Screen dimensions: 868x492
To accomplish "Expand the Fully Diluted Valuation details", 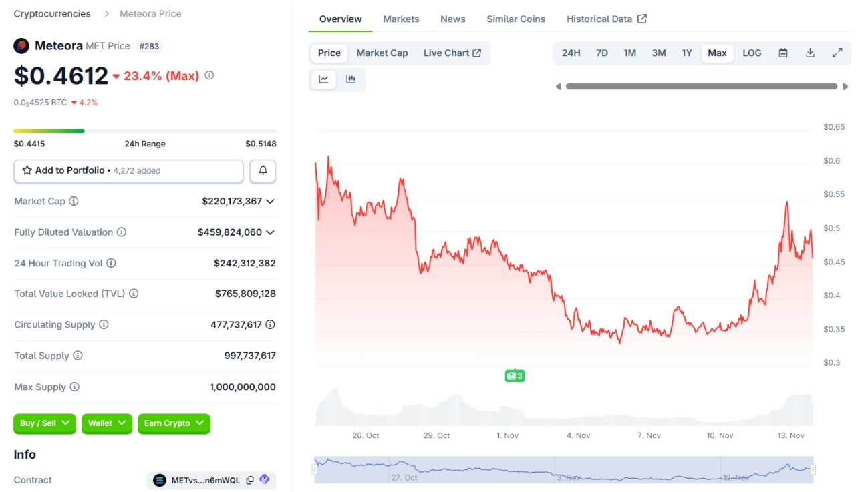I will click(x=270, y=232).
